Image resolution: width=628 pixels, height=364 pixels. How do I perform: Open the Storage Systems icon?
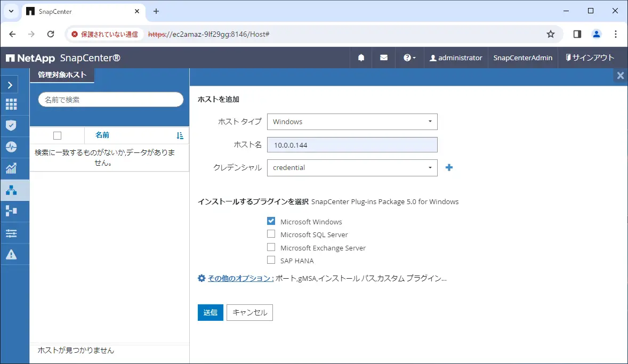pos(11,211)
